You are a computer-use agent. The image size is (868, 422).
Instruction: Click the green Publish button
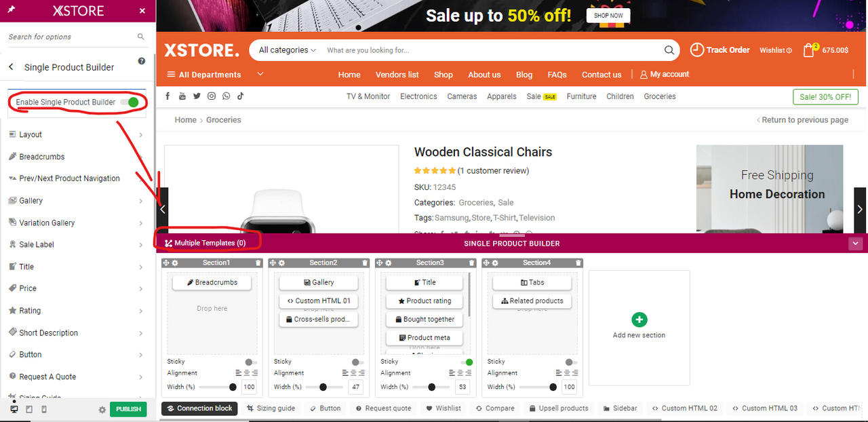[128, 409]
